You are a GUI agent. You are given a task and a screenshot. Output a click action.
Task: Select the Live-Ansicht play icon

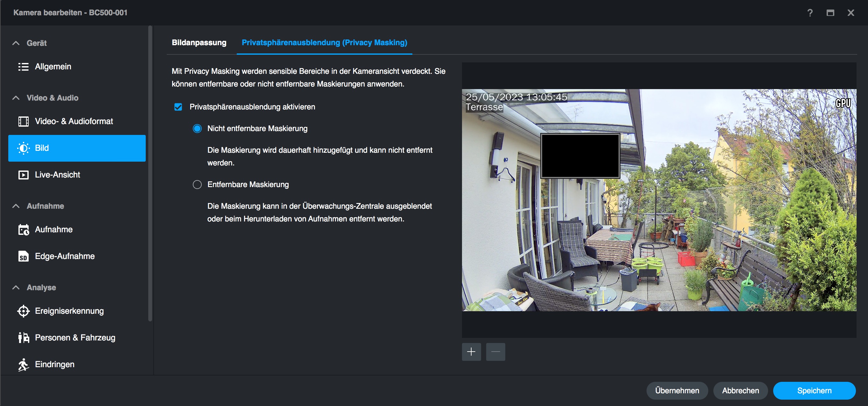23,175
